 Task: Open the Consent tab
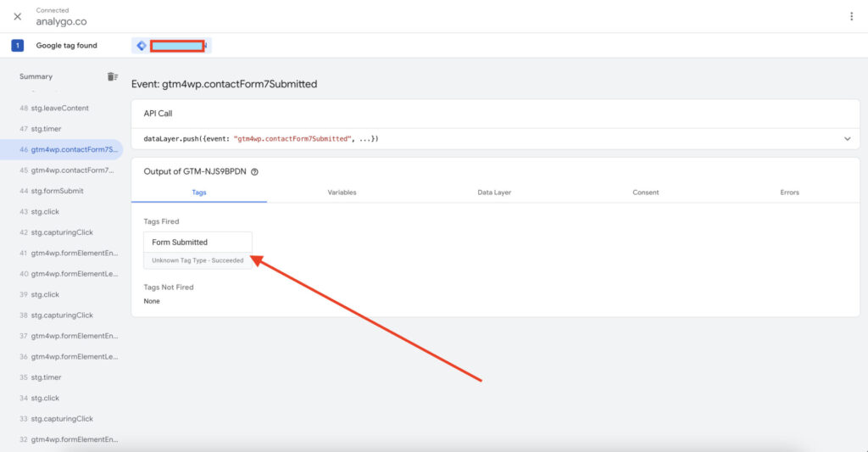[x=645, y=193]
